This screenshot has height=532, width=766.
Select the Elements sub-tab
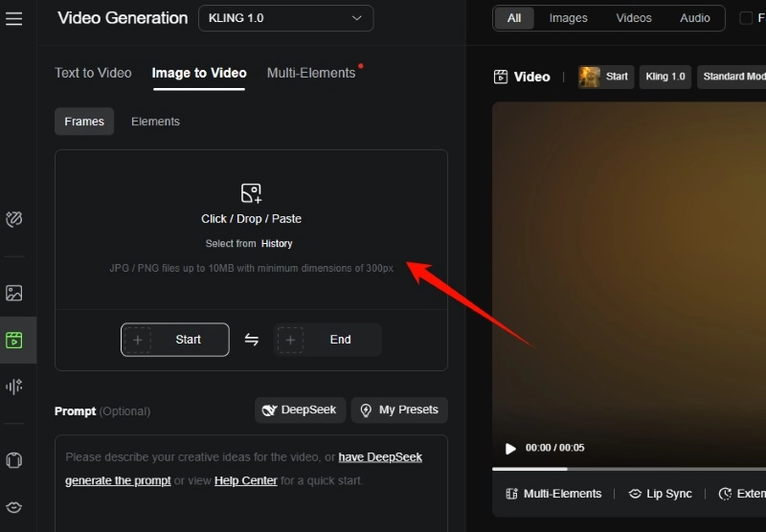click(155, 122)
